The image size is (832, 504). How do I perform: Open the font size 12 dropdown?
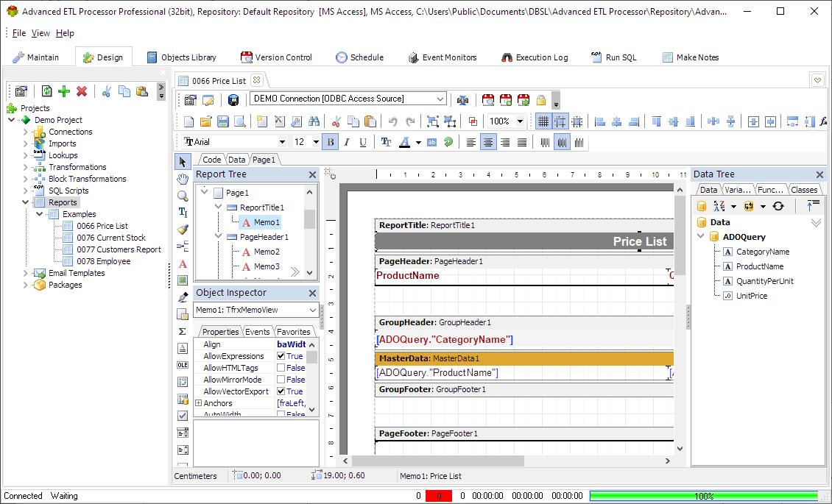(x=316, y=142)
